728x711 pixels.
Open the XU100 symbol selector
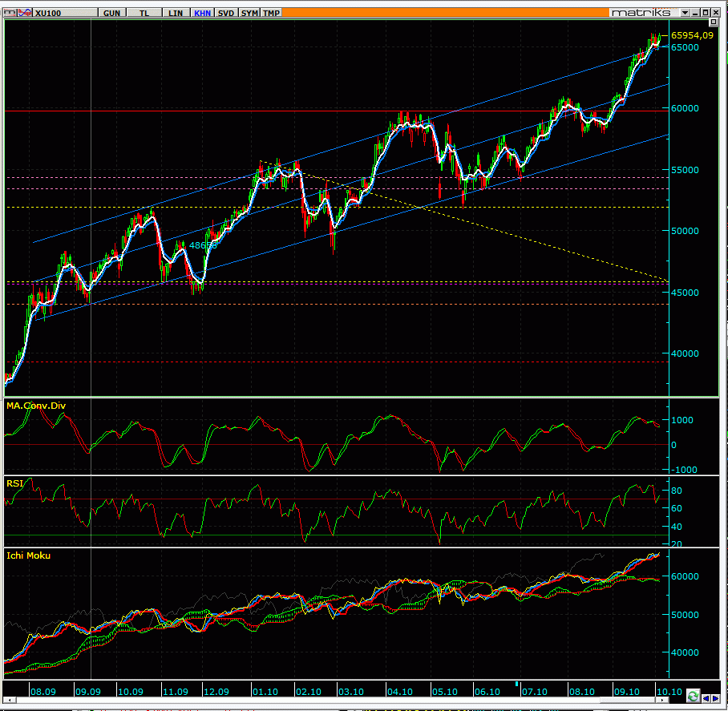(x=47, y=13)
